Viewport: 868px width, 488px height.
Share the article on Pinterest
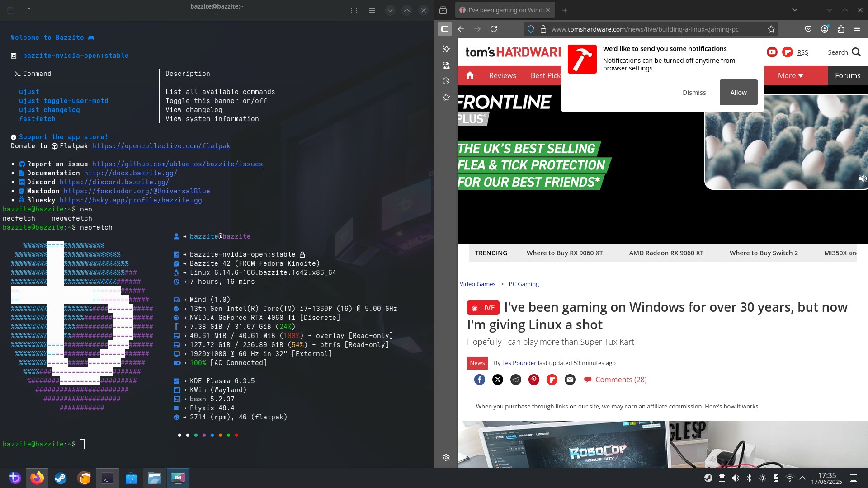pos(534,380)
